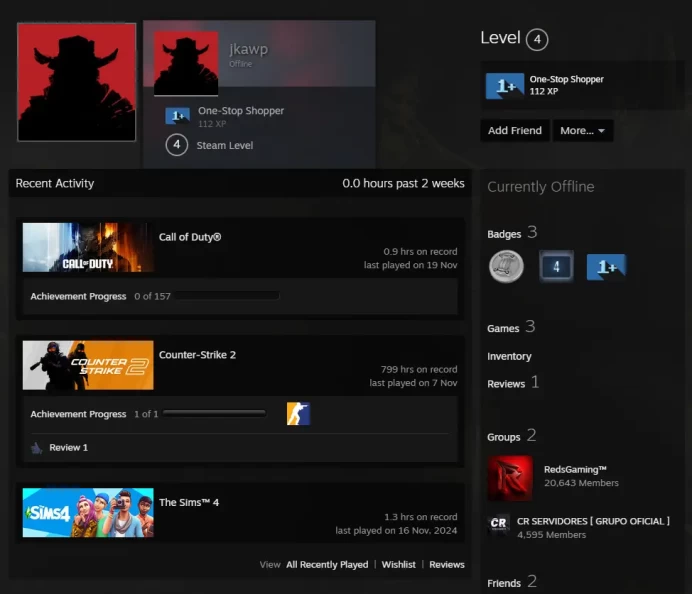Screen dimensions: 692x594
Task: Open the One-Stop Shopper 1+ badge beside 112 XP
Action: pos(505,86)
